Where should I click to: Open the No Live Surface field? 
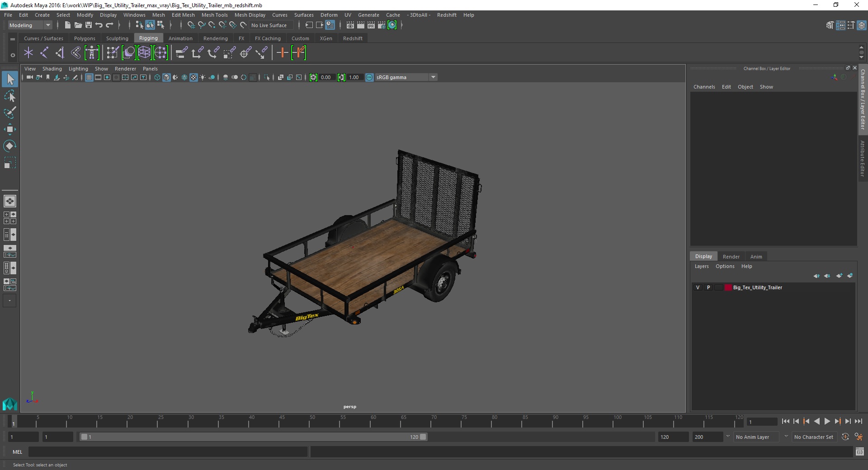click(x=271, y=25)
